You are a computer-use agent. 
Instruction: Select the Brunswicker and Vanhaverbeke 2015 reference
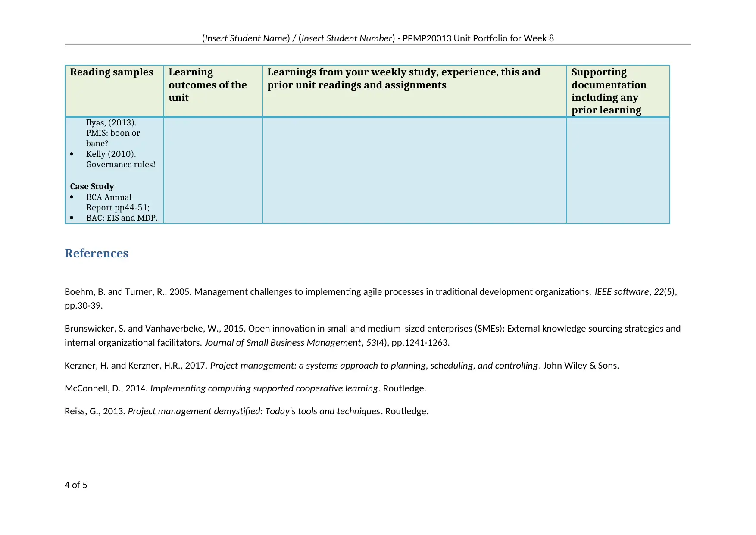pyautogui.click(x=372, y=335)
